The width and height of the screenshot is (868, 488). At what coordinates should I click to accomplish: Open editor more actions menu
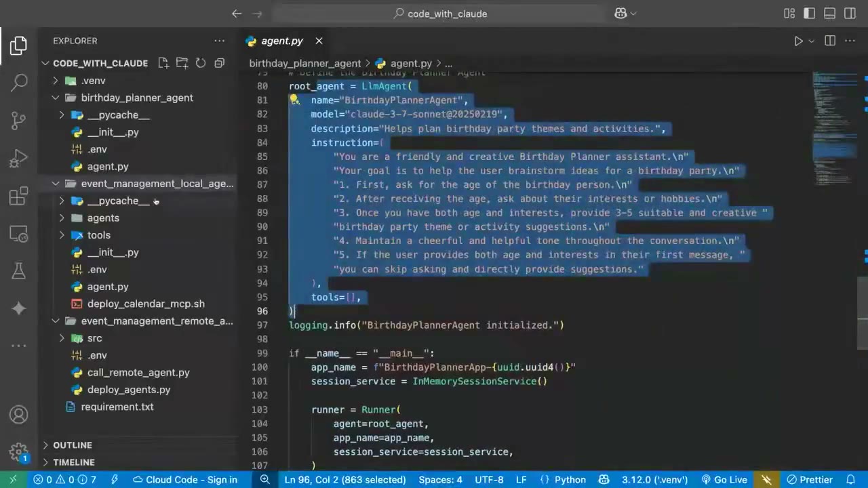coord(850,41)
